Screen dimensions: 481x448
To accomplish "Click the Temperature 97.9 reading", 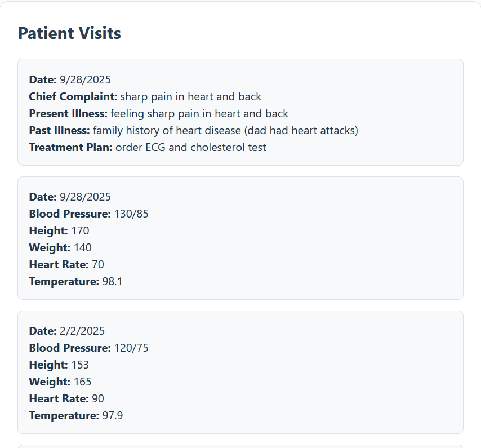I will [x=75, y=415].
